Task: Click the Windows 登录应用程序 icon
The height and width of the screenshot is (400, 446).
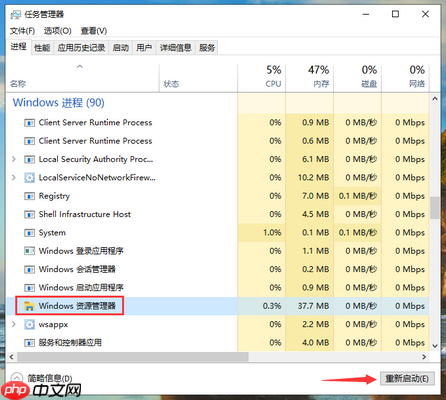Action: (29, 251)
